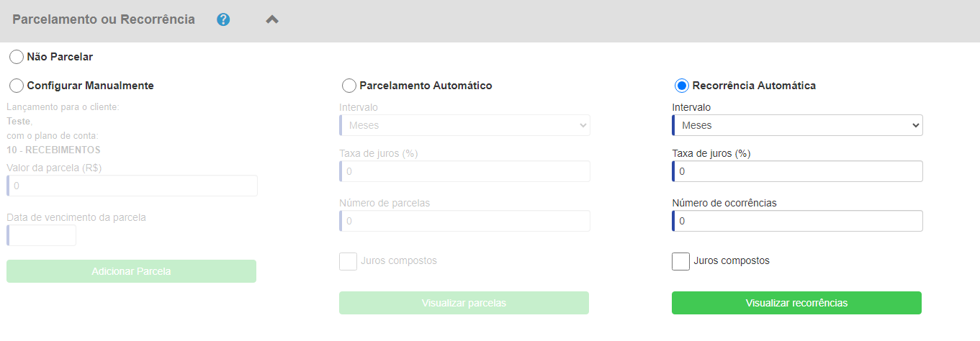Click the Número de parcelas input field
The image size is (980, 341).
coord(464,221)
